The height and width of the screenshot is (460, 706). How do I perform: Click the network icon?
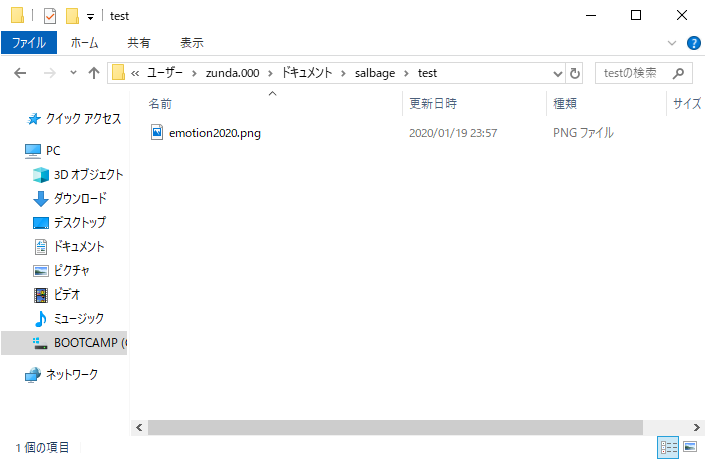[32, 374]
